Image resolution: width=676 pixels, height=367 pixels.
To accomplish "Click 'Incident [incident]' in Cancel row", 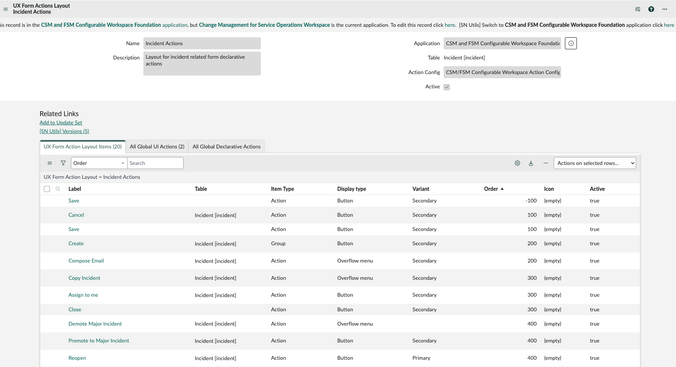I will click(x=215, y=215).
